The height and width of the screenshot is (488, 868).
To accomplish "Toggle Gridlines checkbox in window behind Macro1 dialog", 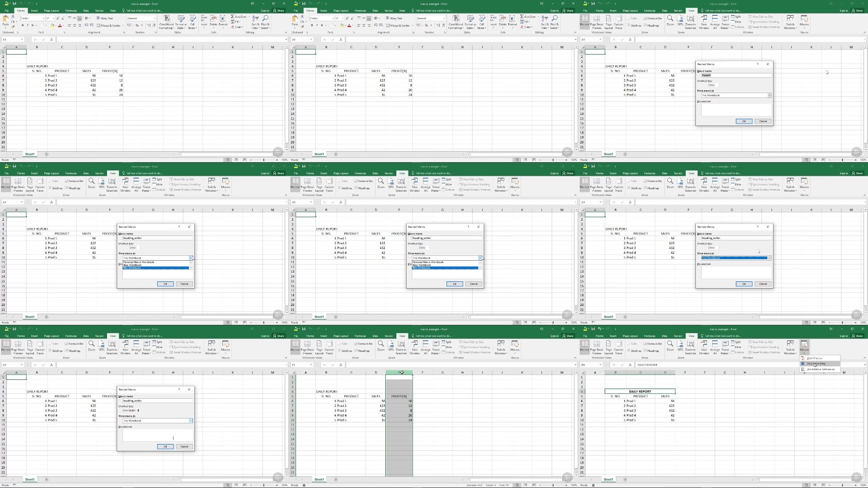I will coord(628,25).
